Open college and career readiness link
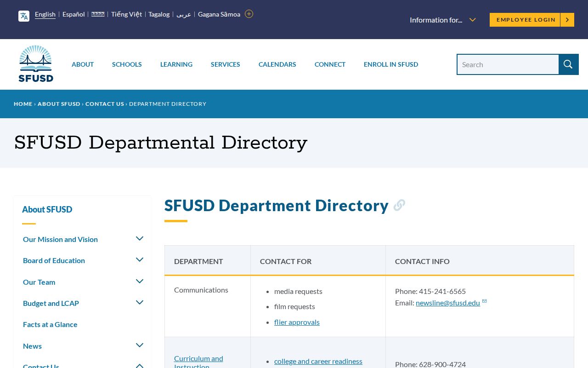 (318, 361)
